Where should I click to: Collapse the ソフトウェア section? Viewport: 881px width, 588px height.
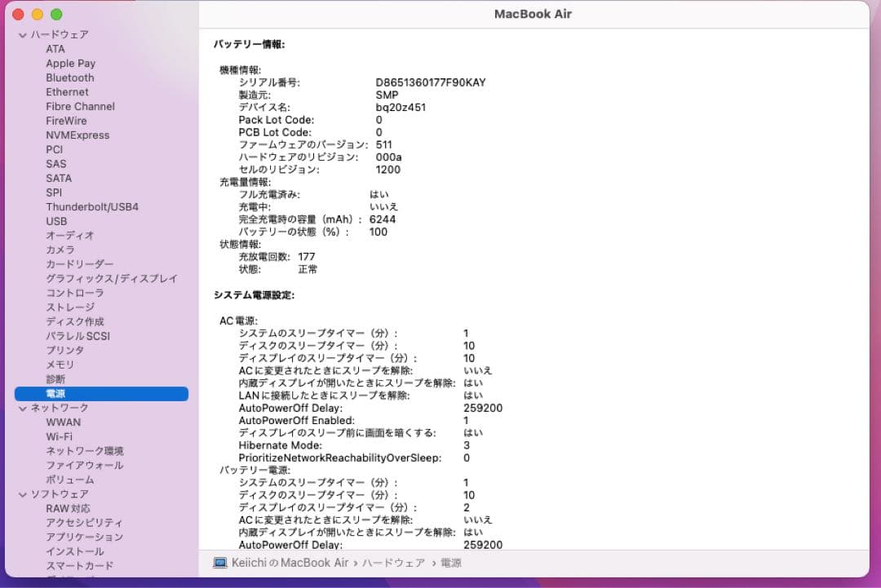click(23, 495)
